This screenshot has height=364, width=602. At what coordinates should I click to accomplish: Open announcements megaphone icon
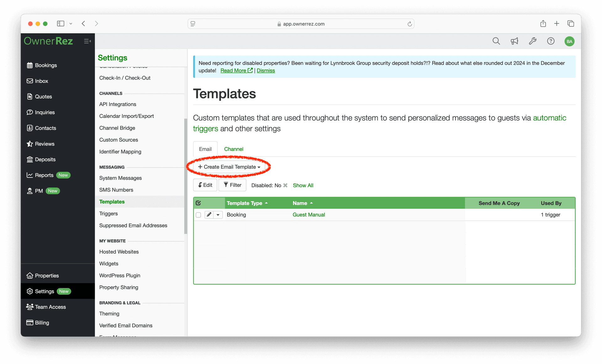coord(514,41)
